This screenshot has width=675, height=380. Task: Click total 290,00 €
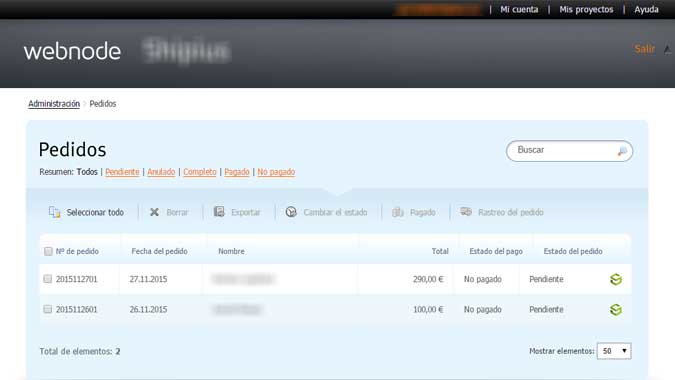pos(428,279)
